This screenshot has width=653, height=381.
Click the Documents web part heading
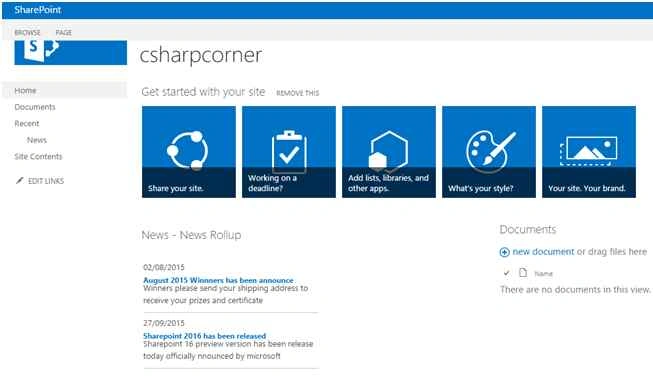pyautogui.click(x=528, y=229)
